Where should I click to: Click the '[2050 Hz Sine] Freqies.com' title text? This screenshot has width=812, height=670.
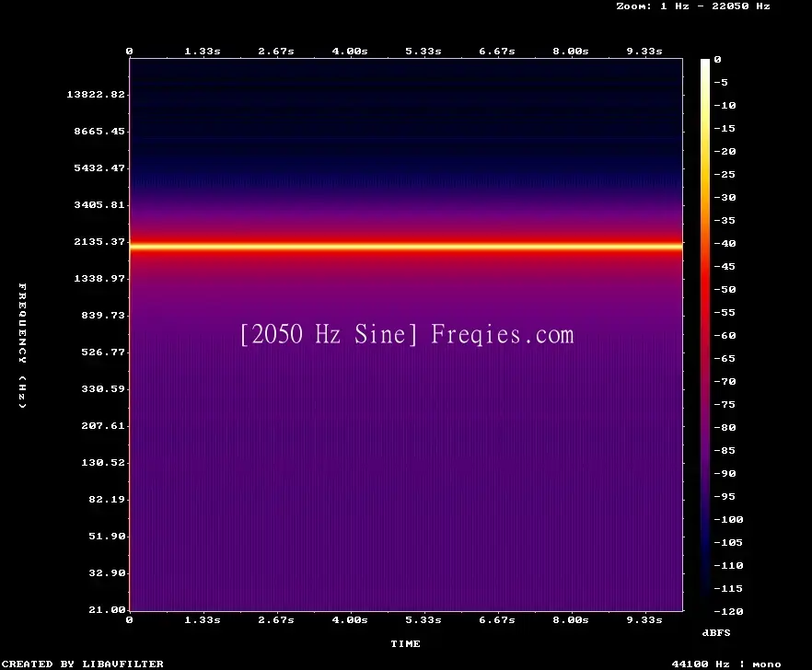[x=408, y=334]
